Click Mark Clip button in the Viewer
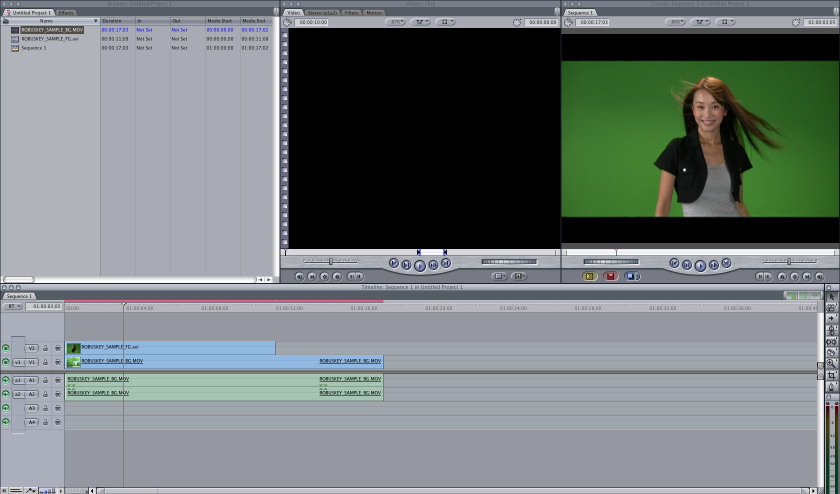The height and width of the screenshot is (494, 840). (x=312, y=276)
